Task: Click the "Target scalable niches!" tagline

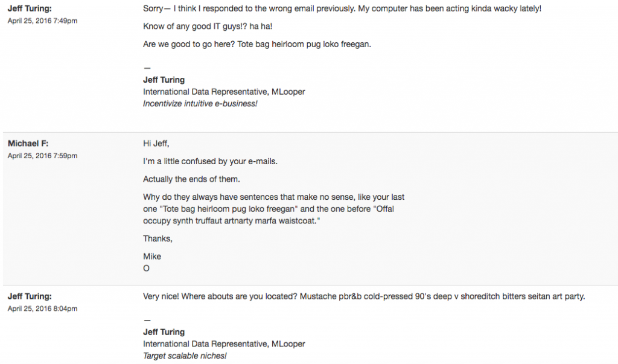Action: pos(185,356)
